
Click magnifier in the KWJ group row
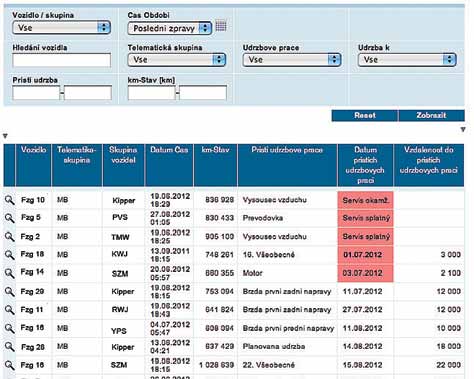(x=9, y=255)
